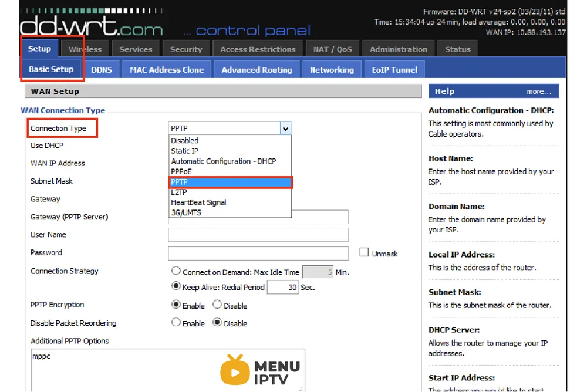Pick the highlighted PPTP option

(230, 182)
